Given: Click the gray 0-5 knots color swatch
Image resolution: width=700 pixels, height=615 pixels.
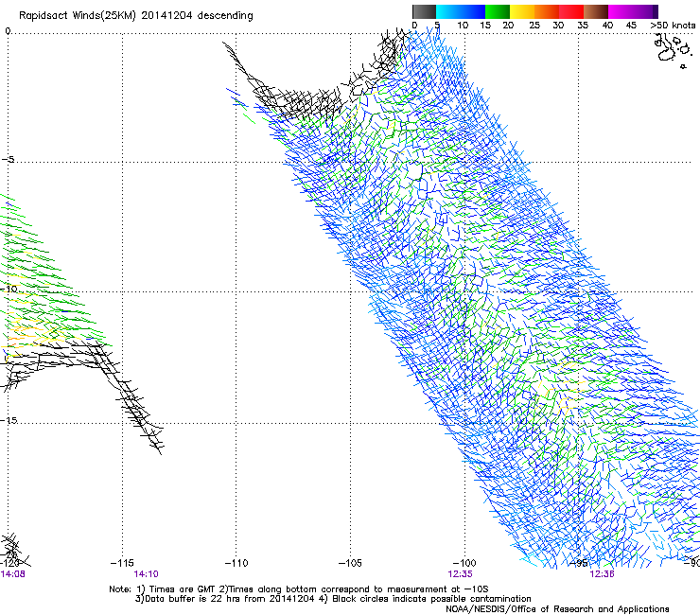Looking at the screenshot, I should (x=424, y=11).
